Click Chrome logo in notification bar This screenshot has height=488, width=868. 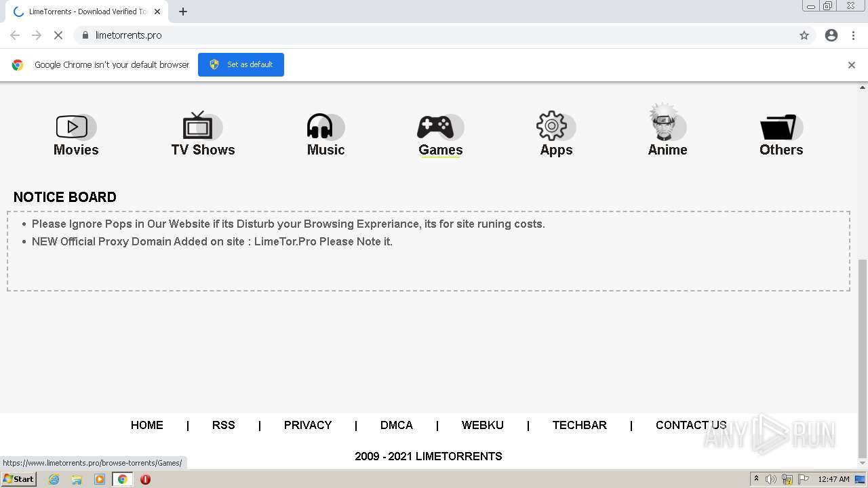point(18,65)
